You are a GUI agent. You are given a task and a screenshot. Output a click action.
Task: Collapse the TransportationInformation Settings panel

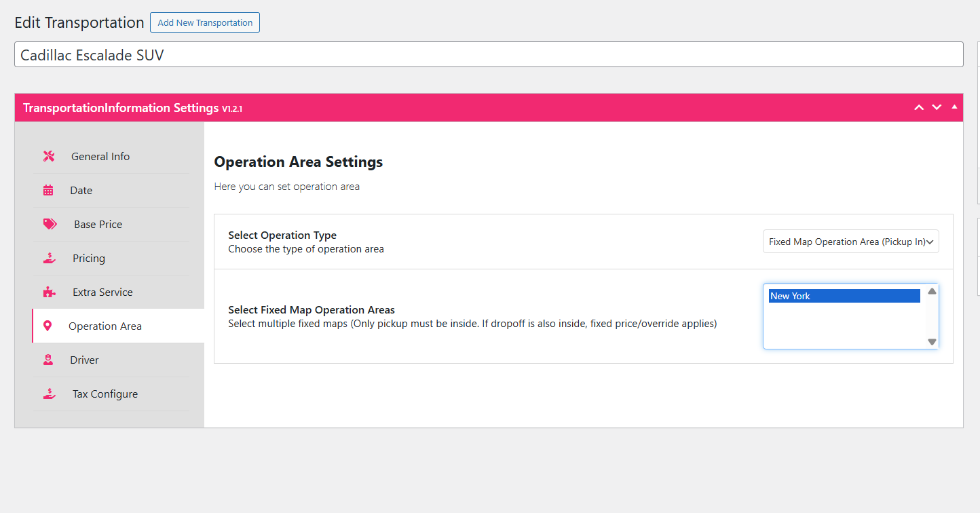pyautogui.click(x=954, y=107)
